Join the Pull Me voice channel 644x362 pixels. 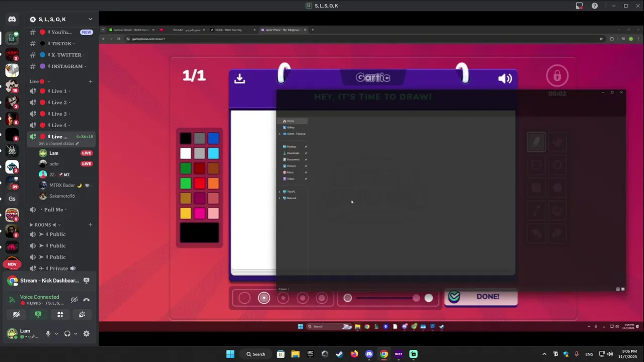(62, 210)
